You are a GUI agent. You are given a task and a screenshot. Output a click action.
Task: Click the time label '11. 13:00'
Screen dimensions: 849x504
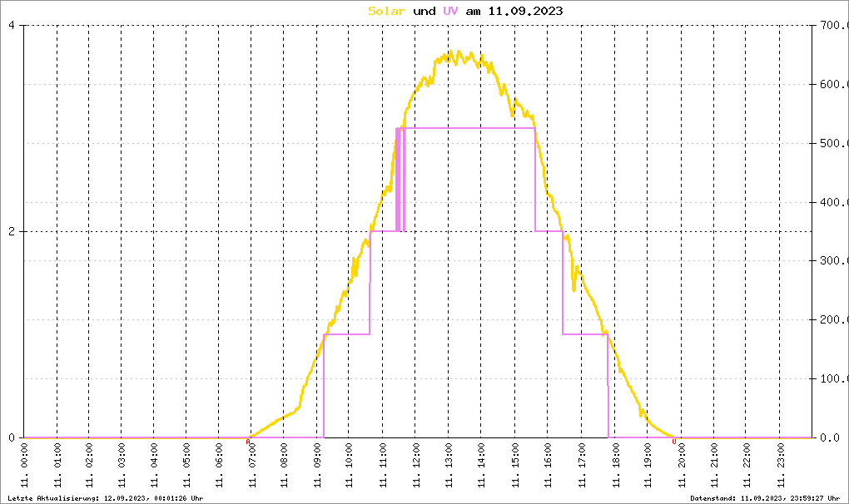pyautogui.click(x=449, y=465)
